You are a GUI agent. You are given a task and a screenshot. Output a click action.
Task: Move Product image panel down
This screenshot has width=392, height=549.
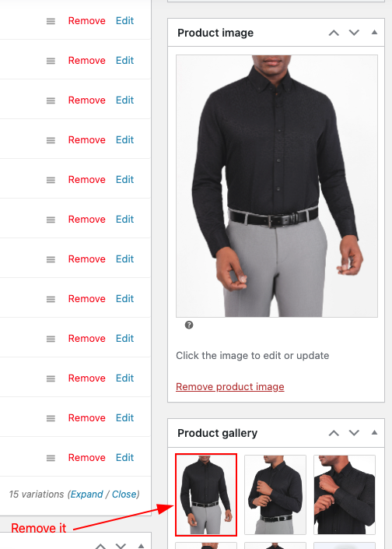(354, 33)
